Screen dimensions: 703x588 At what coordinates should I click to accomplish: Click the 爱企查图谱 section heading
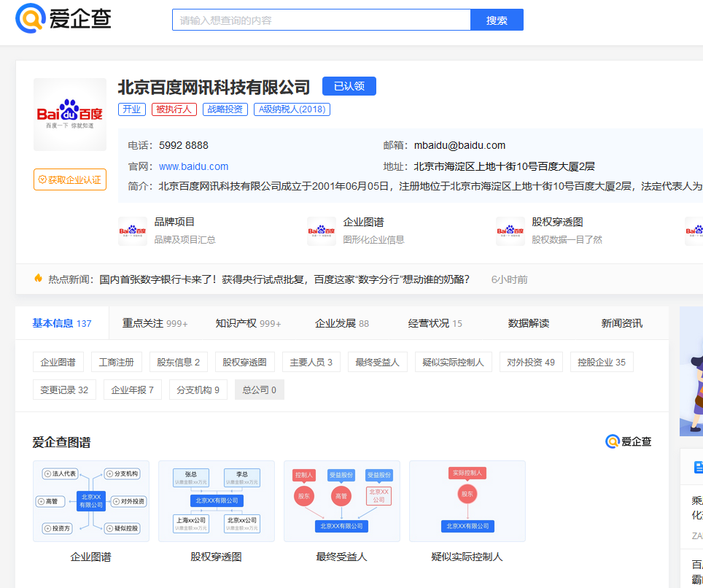pos(61,442)
